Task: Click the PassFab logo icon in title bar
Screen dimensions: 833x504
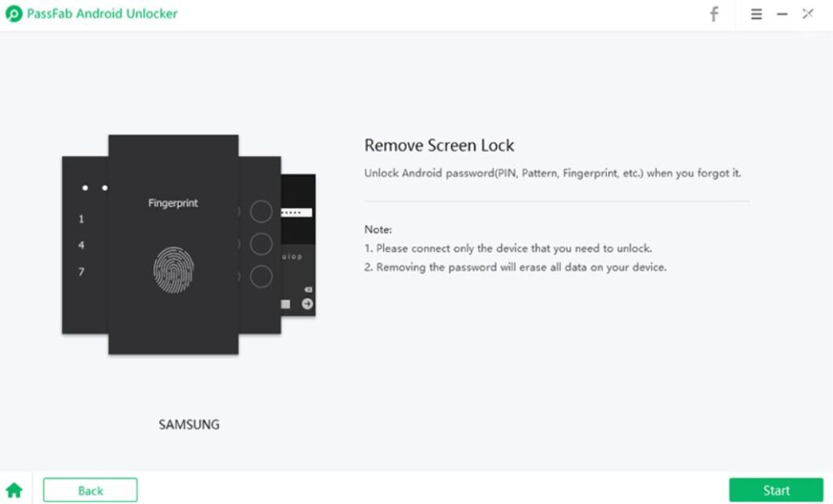Action: (x=14, y=14)
